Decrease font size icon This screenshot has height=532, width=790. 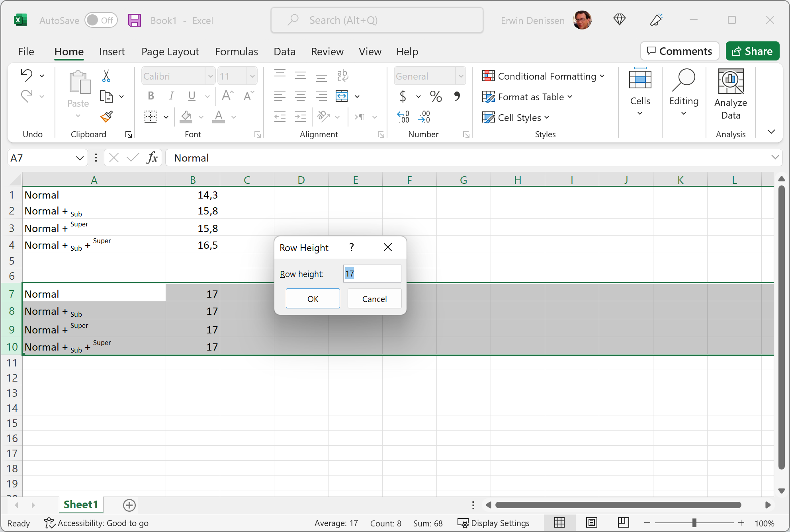248,96
